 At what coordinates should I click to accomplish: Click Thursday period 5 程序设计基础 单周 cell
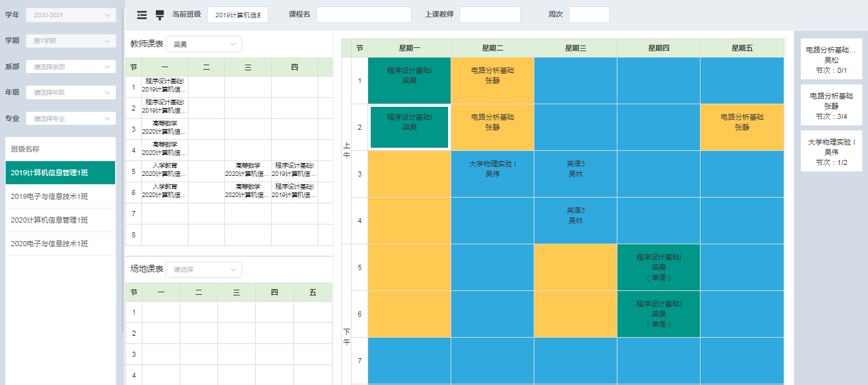pyautogui.click(x=658, y=267)
